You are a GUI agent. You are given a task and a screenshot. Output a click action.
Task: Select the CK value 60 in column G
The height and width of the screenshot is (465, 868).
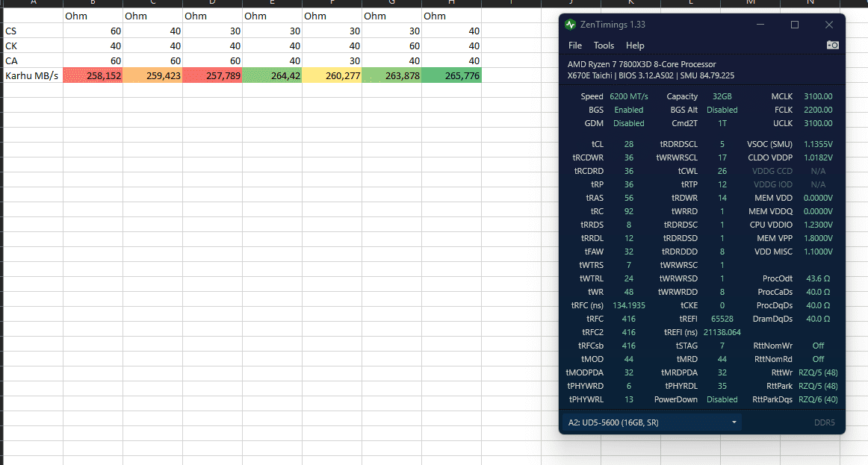(392, 46)
